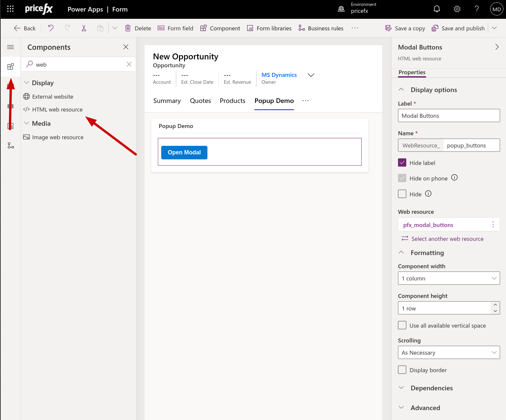The image size is (506, 420).
Task: Click the Cut scissors icon
Action: [84, 28]
